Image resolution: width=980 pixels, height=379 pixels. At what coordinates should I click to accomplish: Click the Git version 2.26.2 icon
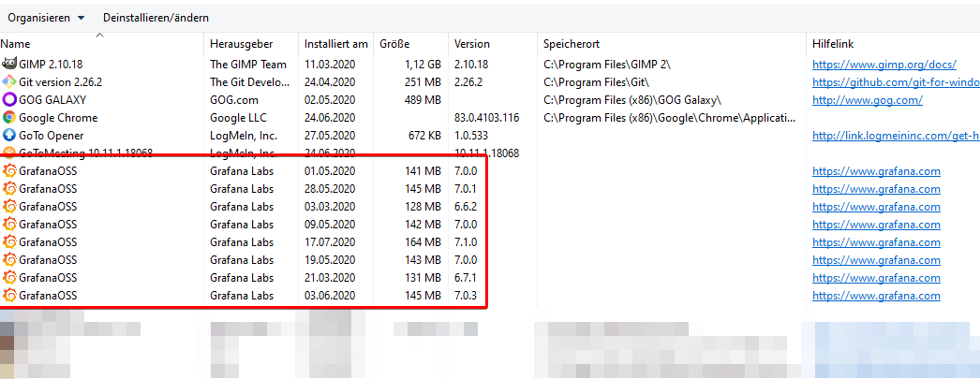click(x=8, y=81)
